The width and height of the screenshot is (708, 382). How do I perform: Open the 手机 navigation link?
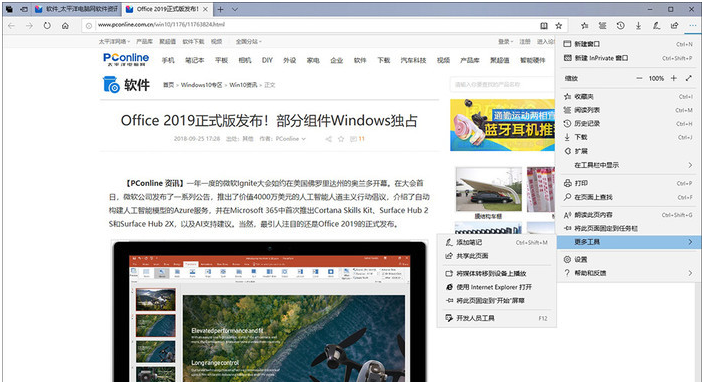168,60
